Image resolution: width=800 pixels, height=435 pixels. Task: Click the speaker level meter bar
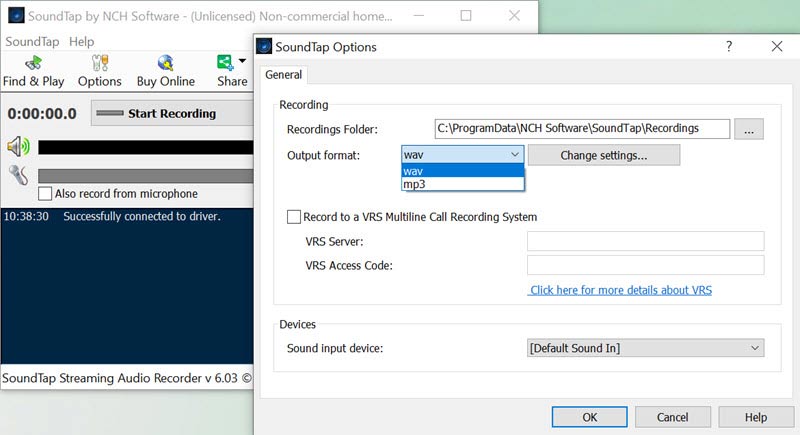tap(146, 147)
